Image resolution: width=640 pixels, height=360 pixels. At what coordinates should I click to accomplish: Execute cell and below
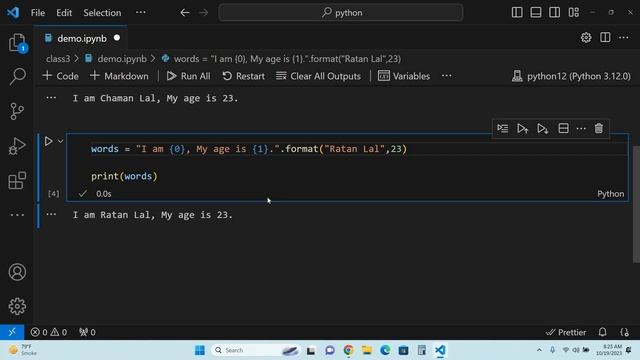pos(542,129)
